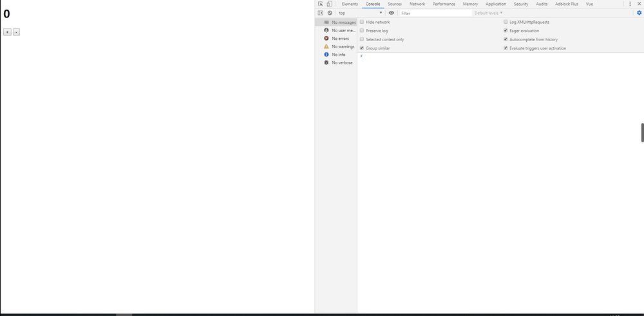The width and height of the screenshot is (644, 316).
Task: Open the Audits tab
Action: click(542, 4)
